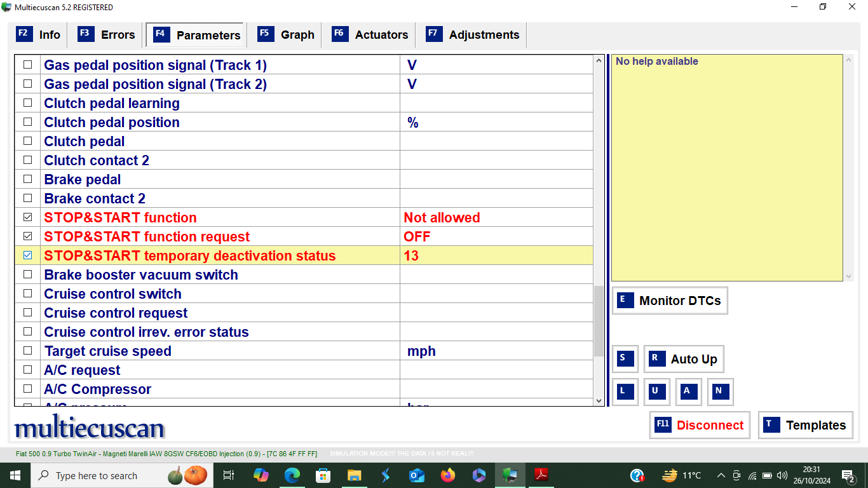Open Firefox from the taskbar
Viewport: 868px width, 488px height.
(448, 475)
